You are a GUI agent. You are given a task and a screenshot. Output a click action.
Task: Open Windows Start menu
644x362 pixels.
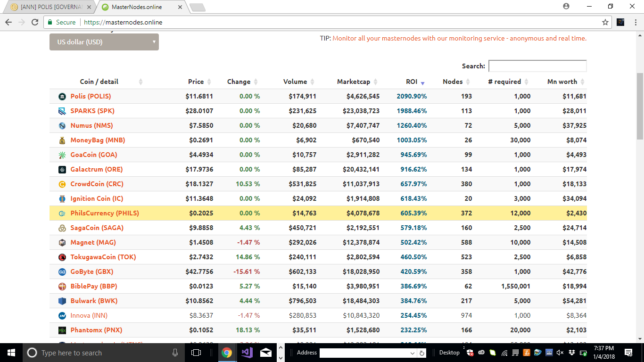pyautogui.click(x=11, y=353)
